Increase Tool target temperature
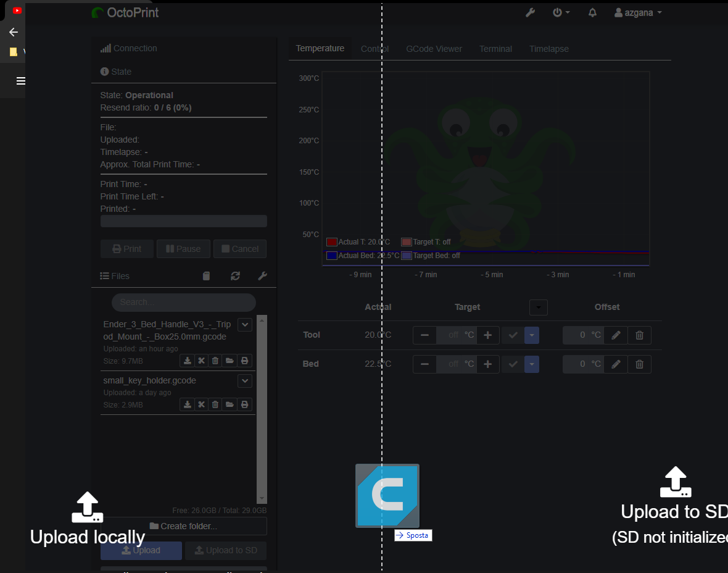 (x=487, y=335)
